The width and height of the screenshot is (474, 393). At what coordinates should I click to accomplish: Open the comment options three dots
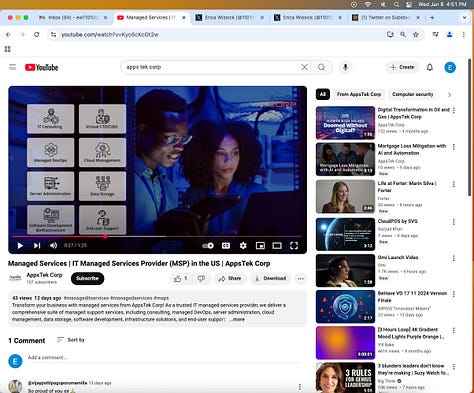click(x=300, y=387)
